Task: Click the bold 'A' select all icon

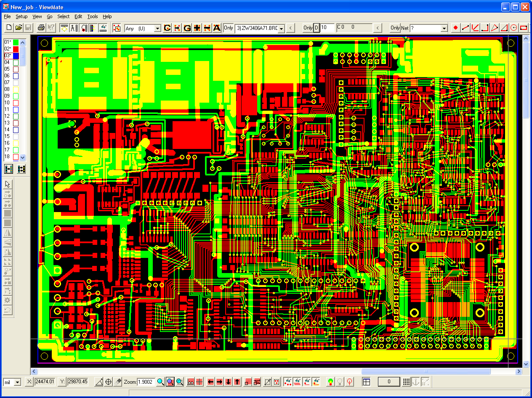Action: tap(217, 28)
